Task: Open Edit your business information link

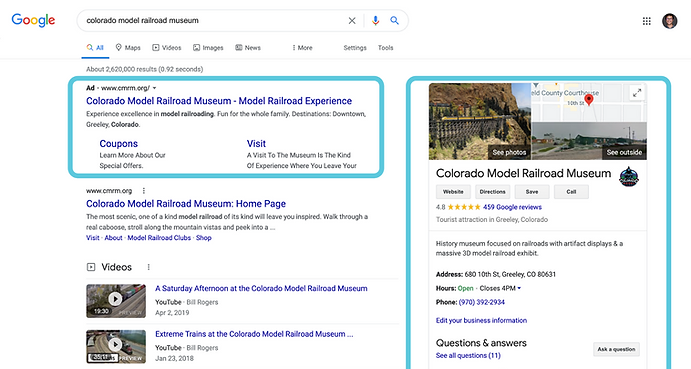Action: pos(481,321)
